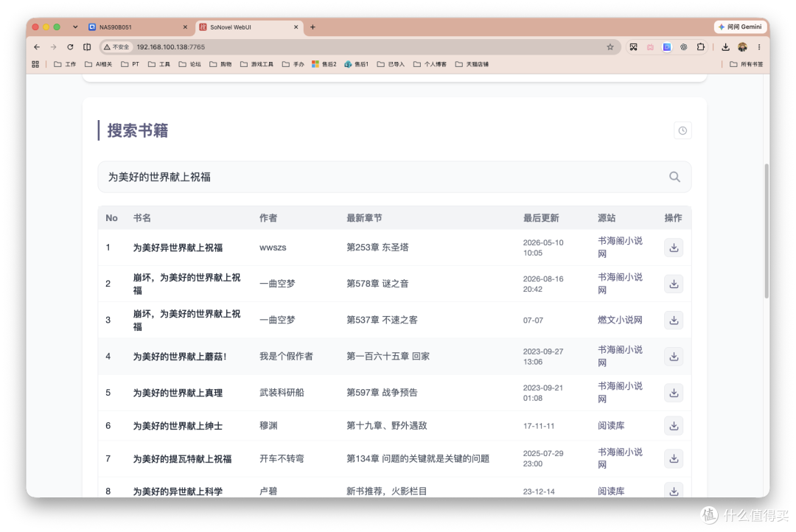Reload the current page
Screen dimensions: 796x532
(x=70, y=46)
